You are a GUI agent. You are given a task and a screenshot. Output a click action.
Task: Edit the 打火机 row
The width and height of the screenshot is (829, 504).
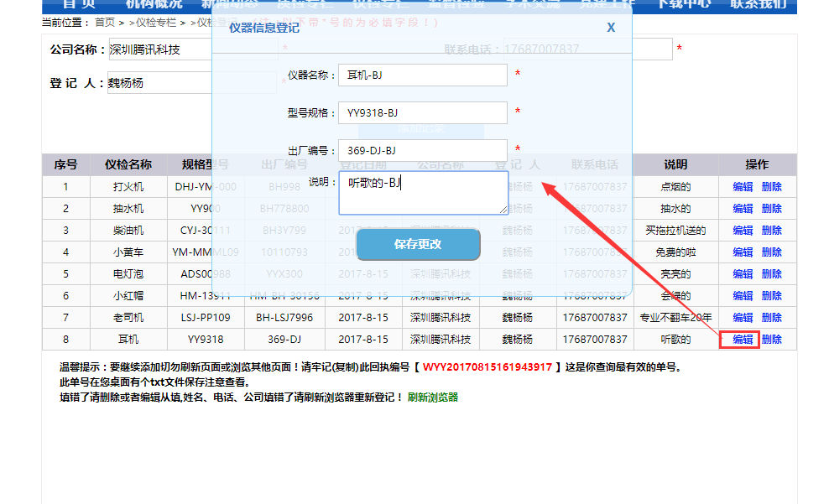click(x=743, y=186)
